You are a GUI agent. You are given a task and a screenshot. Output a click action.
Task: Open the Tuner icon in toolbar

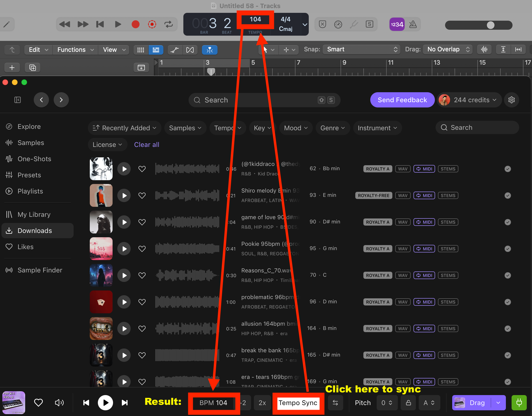[x=354, y=24]
